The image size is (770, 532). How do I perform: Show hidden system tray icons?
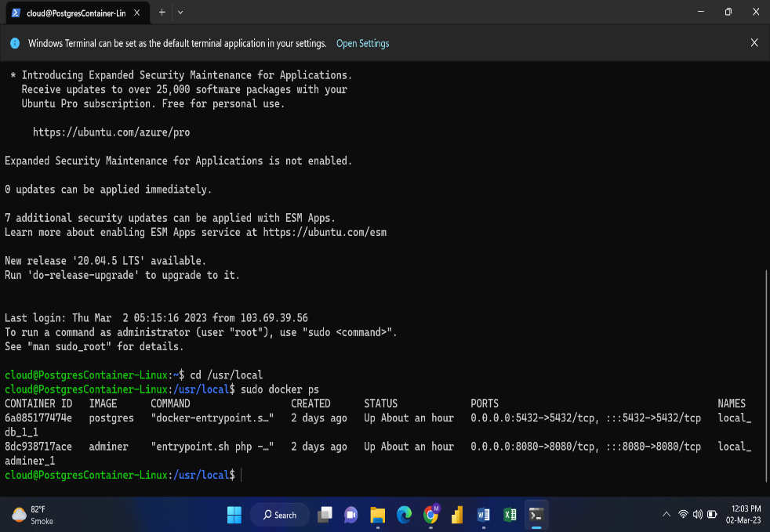pos(666,514)
